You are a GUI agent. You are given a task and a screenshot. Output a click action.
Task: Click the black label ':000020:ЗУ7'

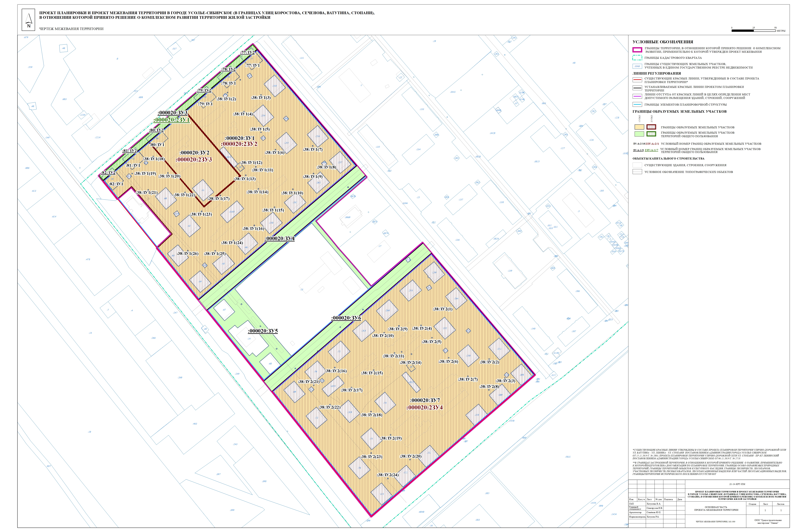pyautogui.click(x=425, y=400)
